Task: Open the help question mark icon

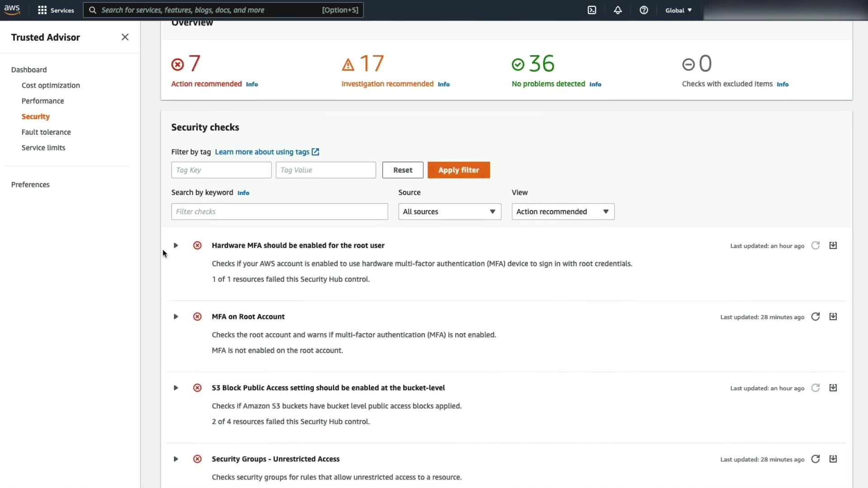Action: pyautogui.click(x=644, y=10)
